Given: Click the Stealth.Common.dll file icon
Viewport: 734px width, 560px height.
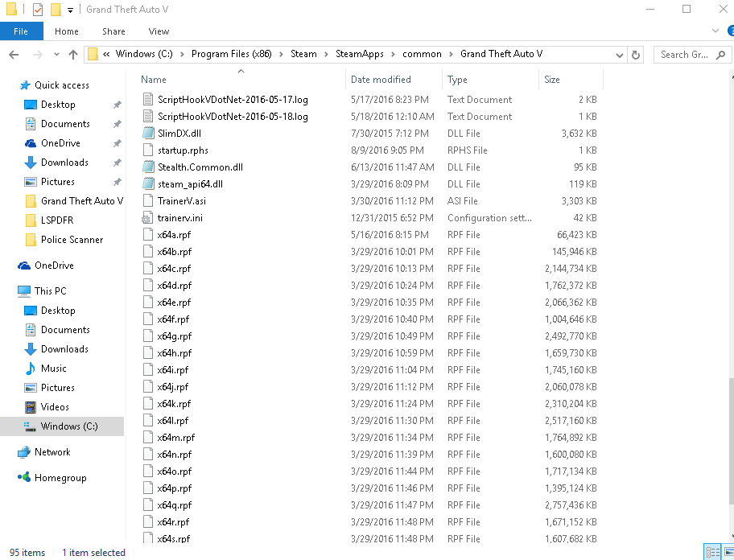Looking at the screenshot, I should 148,167.
